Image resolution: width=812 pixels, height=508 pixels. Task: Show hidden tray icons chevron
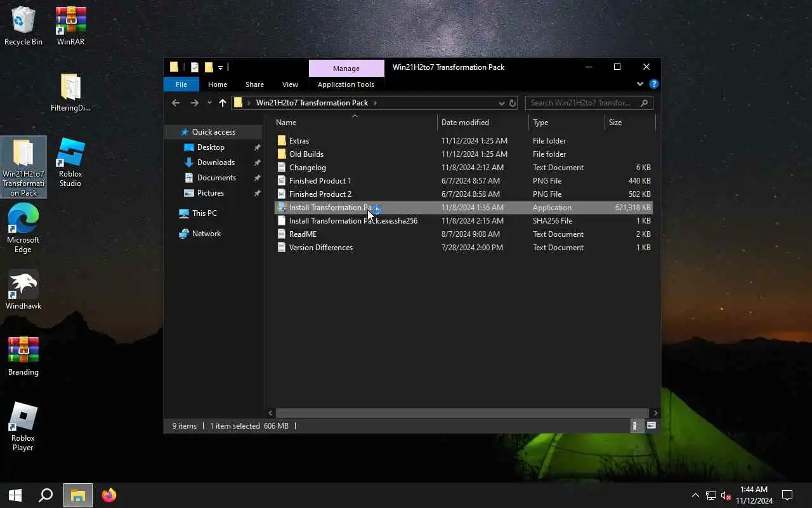[695, 495]
